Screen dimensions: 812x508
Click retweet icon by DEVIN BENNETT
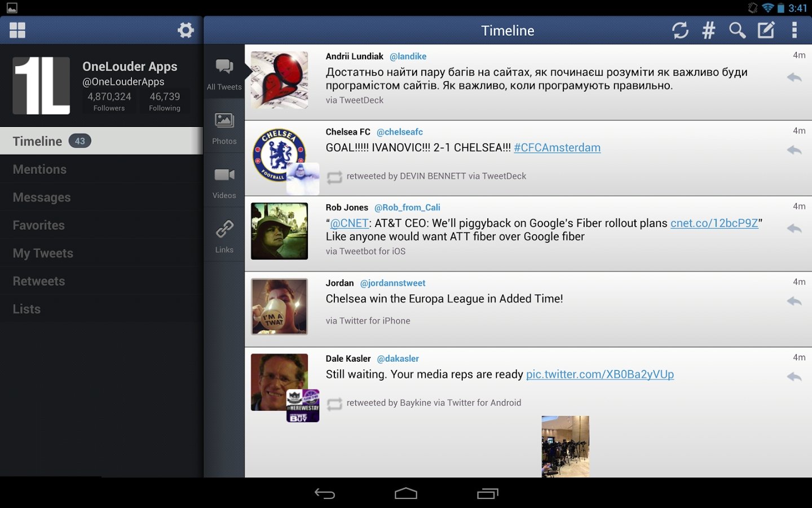click(334, 177)
